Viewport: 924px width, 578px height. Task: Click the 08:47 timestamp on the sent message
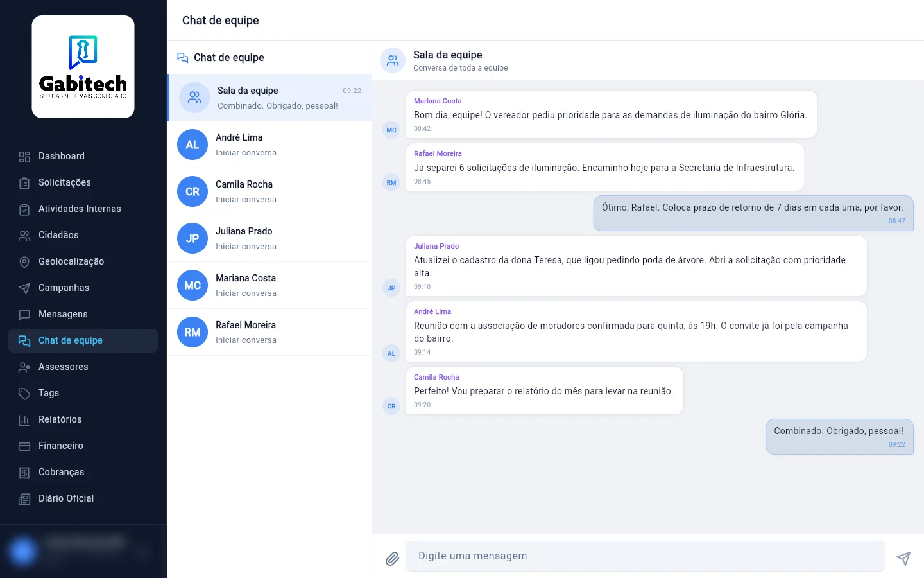point(897,221)
